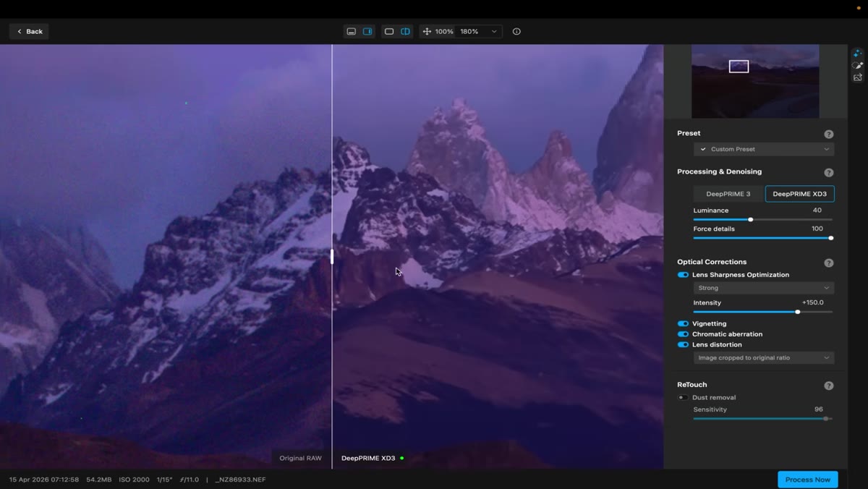Toggle the right side panel layout icon

click(367, 32)
